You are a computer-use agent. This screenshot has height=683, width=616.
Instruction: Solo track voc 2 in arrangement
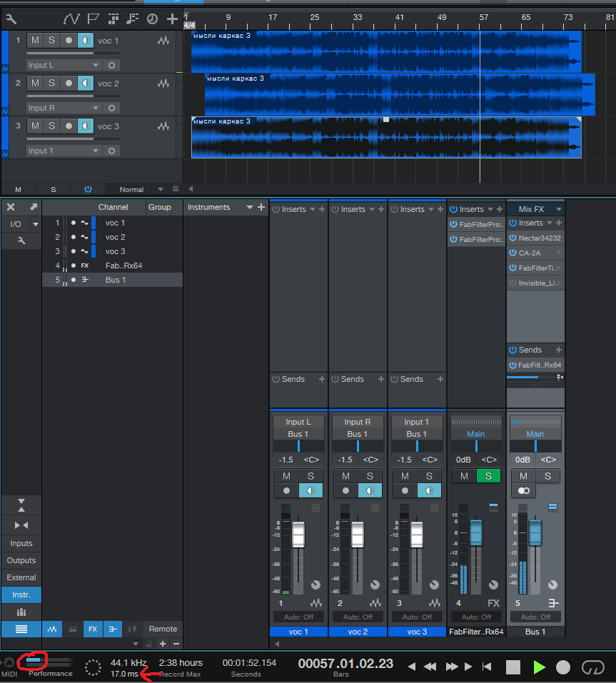pyautogui.click(x=51, y=84)
